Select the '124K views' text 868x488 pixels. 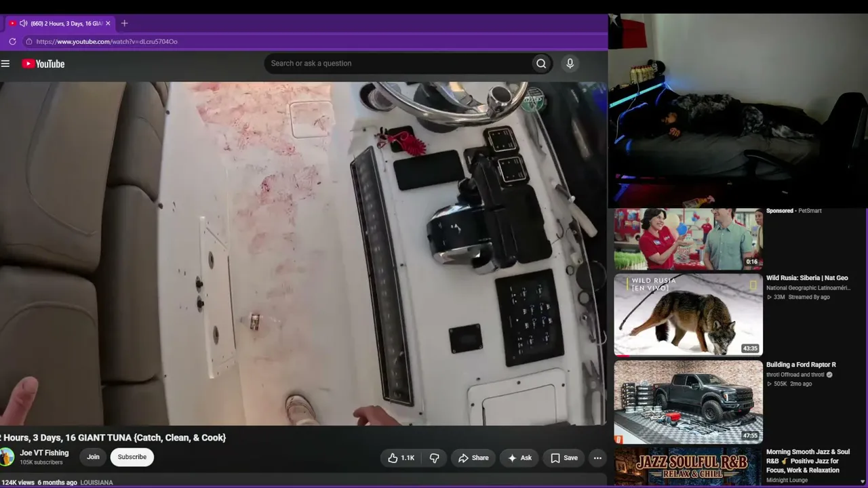pos(18,483)
